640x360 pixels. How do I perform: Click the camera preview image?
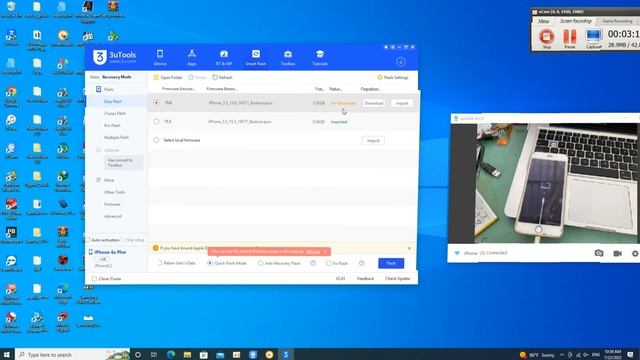tap(557, 183)
